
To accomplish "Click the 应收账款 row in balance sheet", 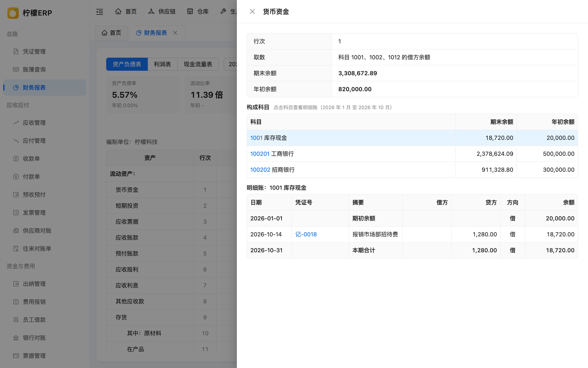I will 171,238.
